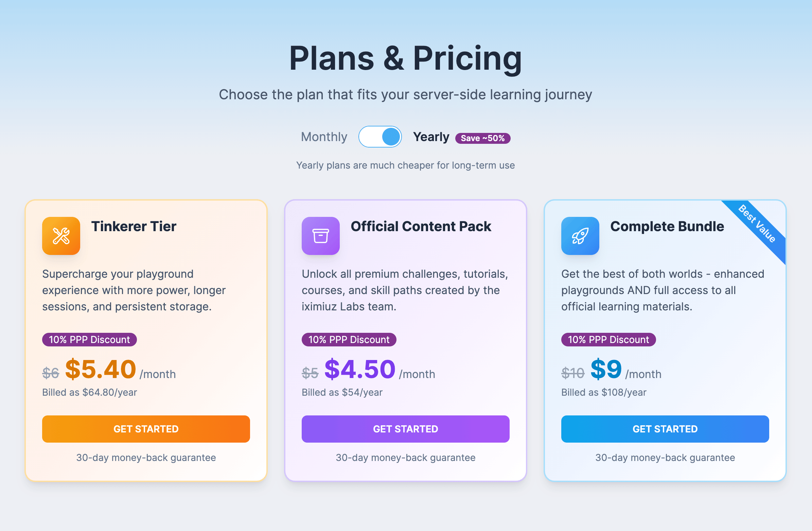
Task: Click Official Content Pack's PPP Discount badge
Action: [x=349, y=339]
